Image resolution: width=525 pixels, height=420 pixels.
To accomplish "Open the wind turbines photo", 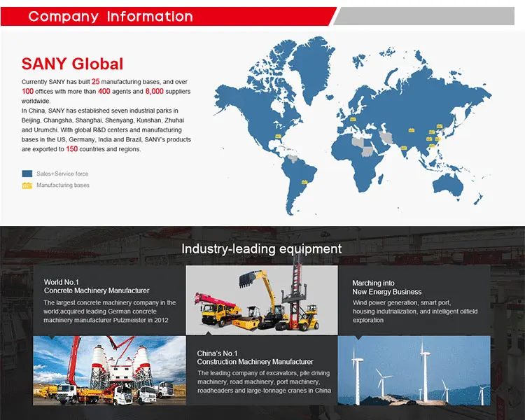I will [413, 370].
